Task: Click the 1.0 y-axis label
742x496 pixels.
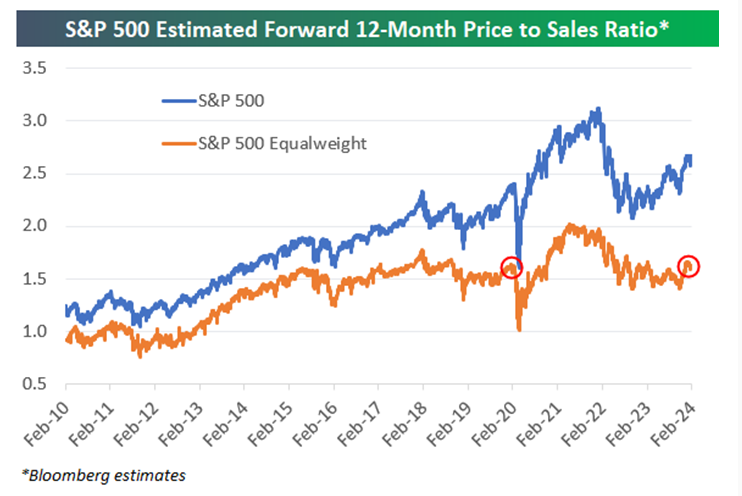Action: (x=35, y=331)
